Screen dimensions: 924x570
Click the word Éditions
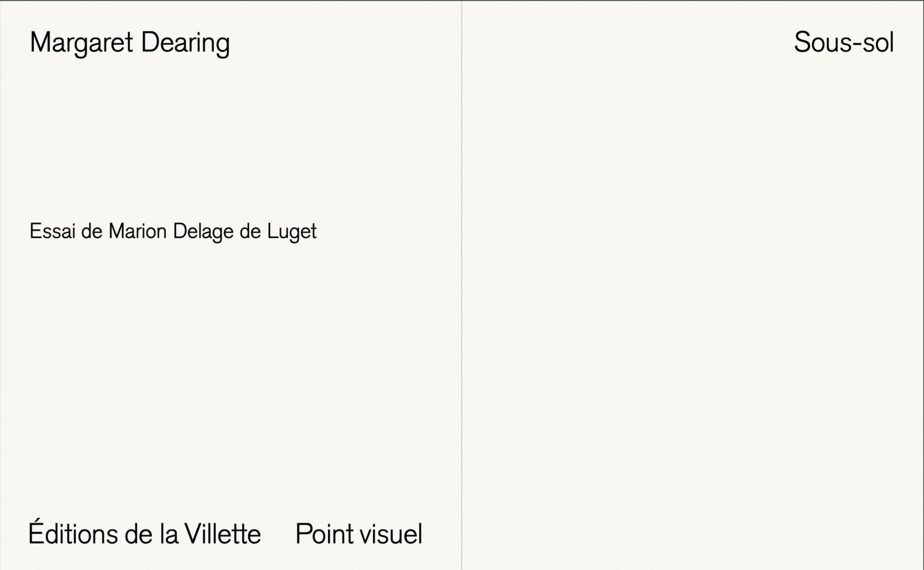tap(73, 532)
